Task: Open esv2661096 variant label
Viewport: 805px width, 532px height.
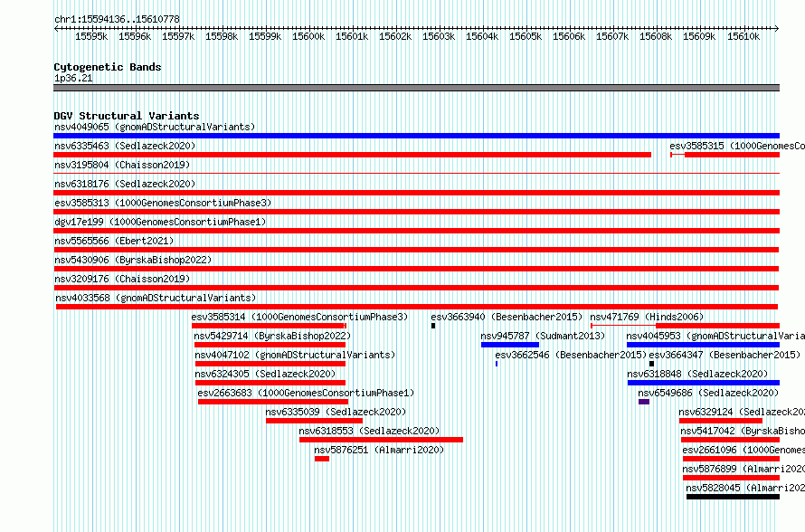Action: pyautogui.click(x=743, y=450)
